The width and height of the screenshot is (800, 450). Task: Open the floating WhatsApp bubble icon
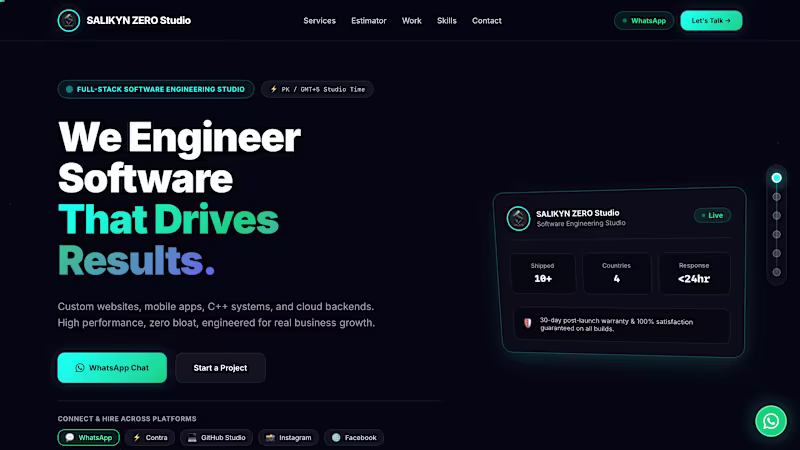tap(770, 421)
